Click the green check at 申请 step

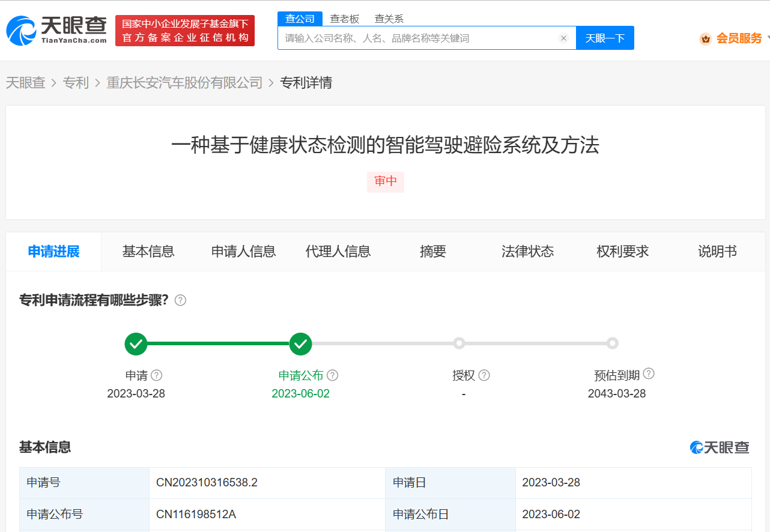(x=136, y=343)
